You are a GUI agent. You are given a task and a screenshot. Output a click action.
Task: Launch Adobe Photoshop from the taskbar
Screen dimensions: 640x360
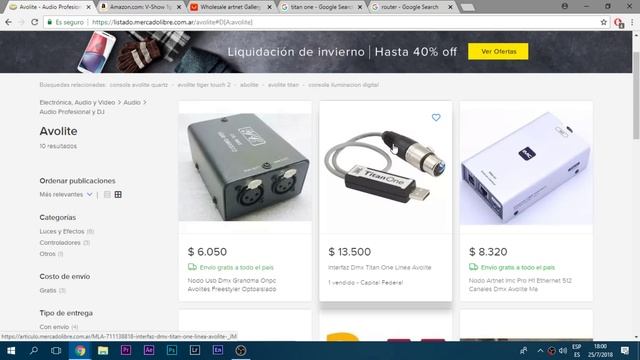tap(172, 350)
